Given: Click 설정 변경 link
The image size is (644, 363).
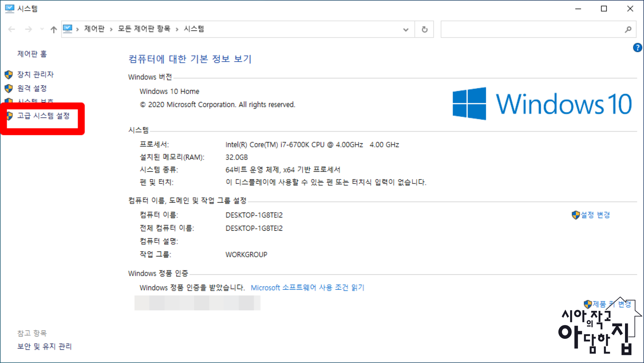Looking at the screenshot, I should click(595, 215).
